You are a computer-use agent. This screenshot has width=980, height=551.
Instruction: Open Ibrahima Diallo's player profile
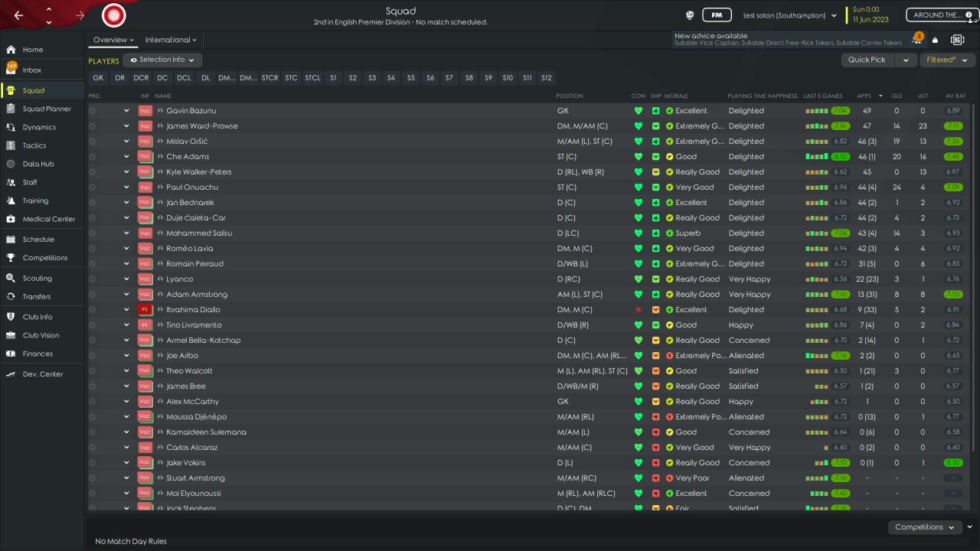tap(193, 310)
